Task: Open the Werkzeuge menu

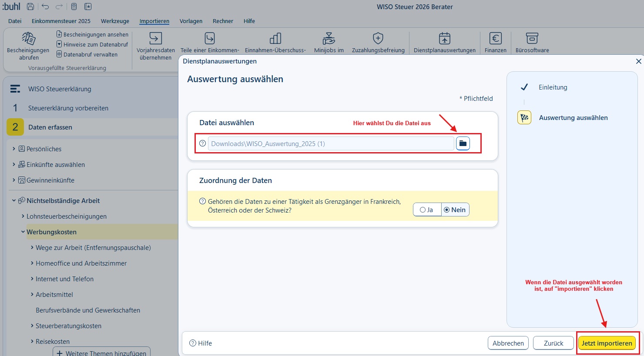Action: (115, 21)
